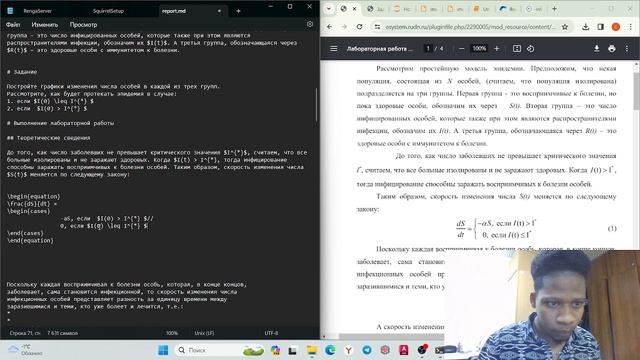640x360 pixels.
Task: Open browser downloads
Action: point(586,27)
